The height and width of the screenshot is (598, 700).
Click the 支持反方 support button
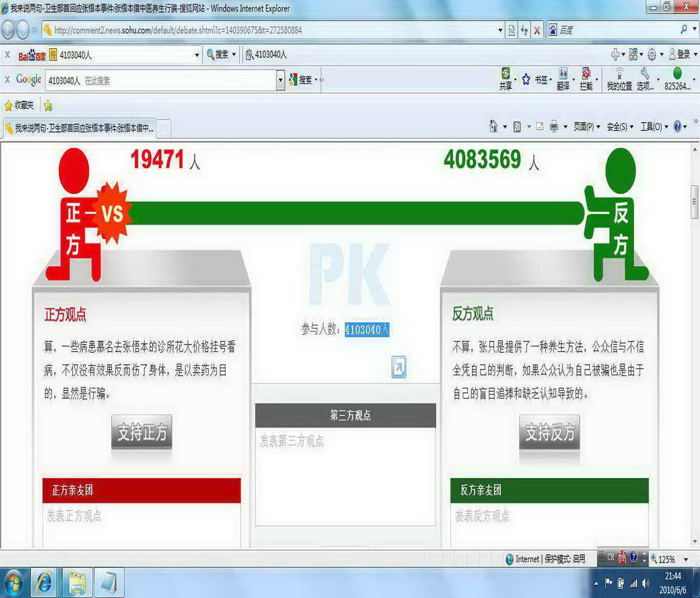tap(549, 432)
